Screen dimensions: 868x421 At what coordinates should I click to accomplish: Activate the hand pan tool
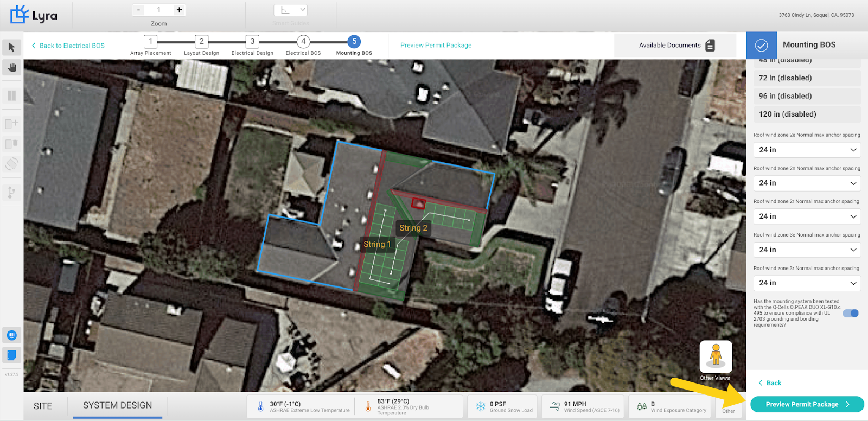(x=11, y=67)
